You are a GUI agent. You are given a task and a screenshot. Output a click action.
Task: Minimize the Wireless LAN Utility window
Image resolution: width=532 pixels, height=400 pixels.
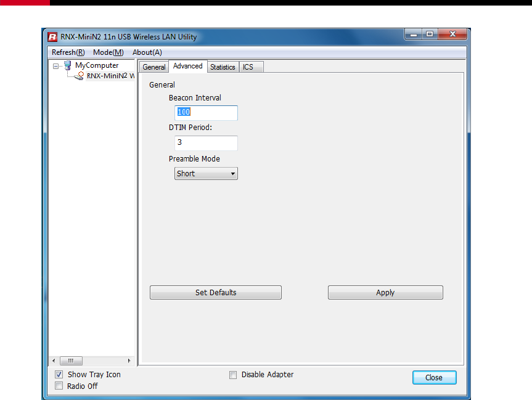point(414,35)
